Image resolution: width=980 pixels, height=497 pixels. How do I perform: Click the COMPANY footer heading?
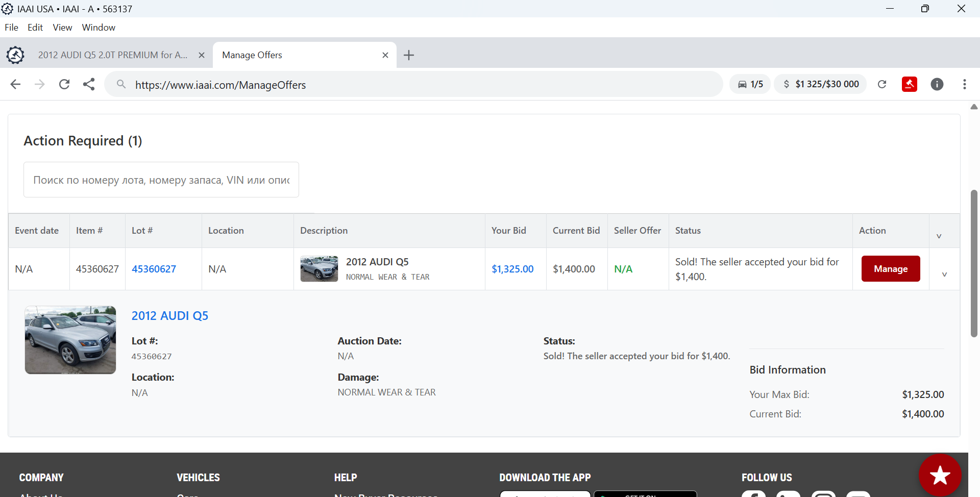coord(41,478)
